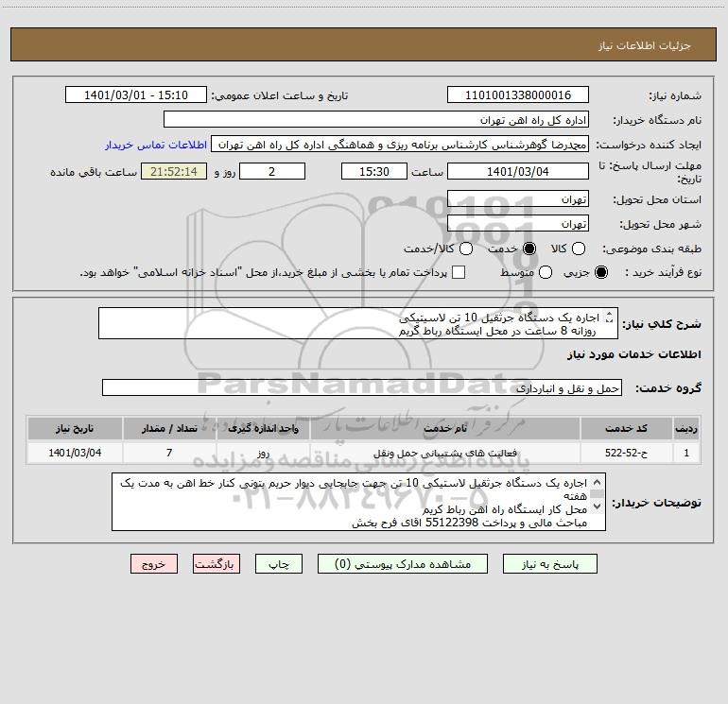Screen dimensions: 728x704
Task: Click the کد خدمت column header
Action: coord(626,428)
